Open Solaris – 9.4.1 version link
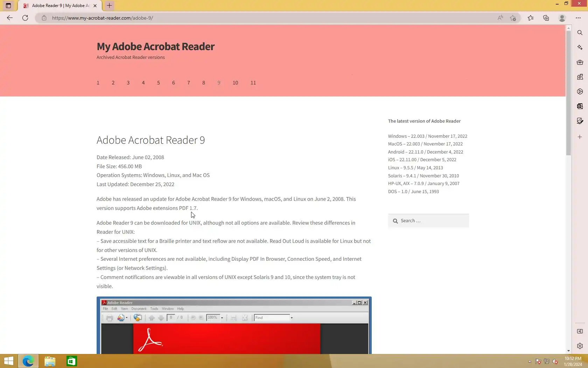 tap(423, 176)
